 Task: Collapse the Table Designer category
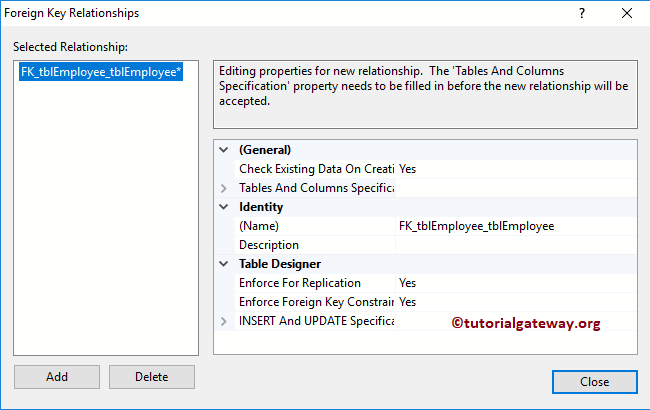coord(223,264)
